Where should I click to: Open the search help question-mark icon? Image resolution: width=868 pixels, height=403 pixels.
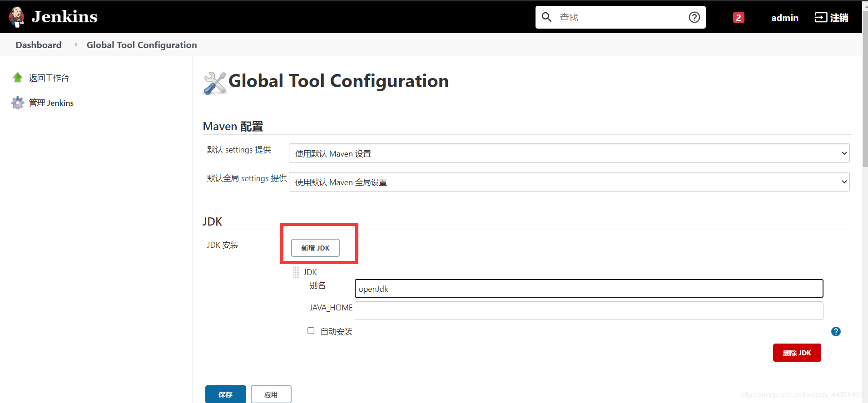[694, 17]
